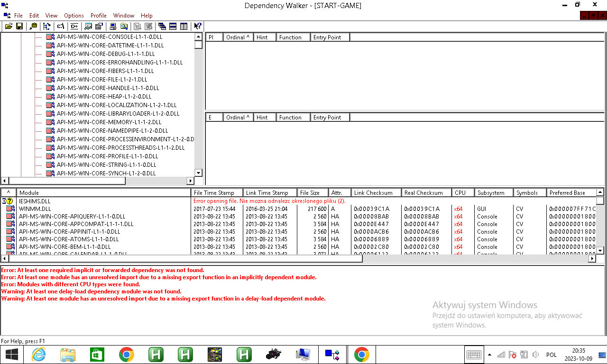Click the warning icon beside IESHIMS.DLL
This screenshot has height=364, width=607.
[9, 201]
